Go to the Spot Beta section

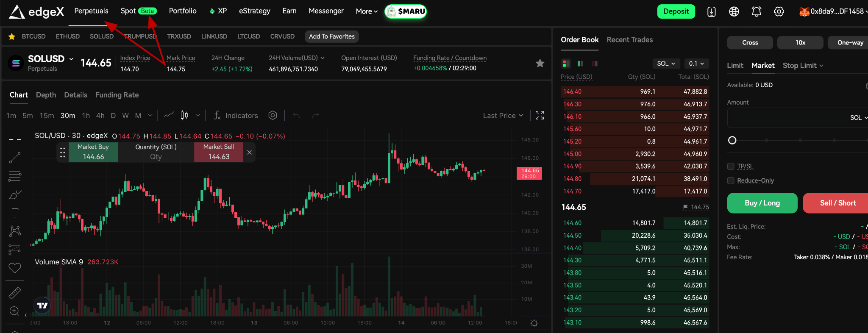[x=139, y=11]
